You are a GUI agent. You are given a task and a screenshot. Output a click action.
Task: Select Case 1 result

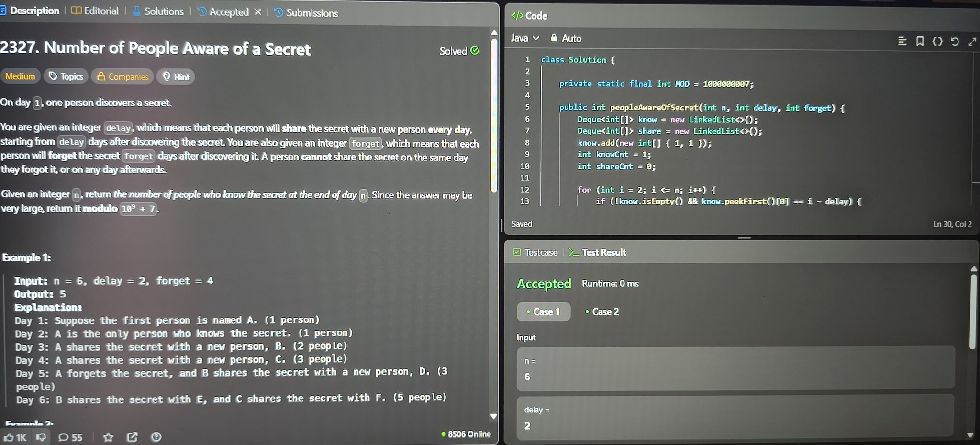pos(544,312)
